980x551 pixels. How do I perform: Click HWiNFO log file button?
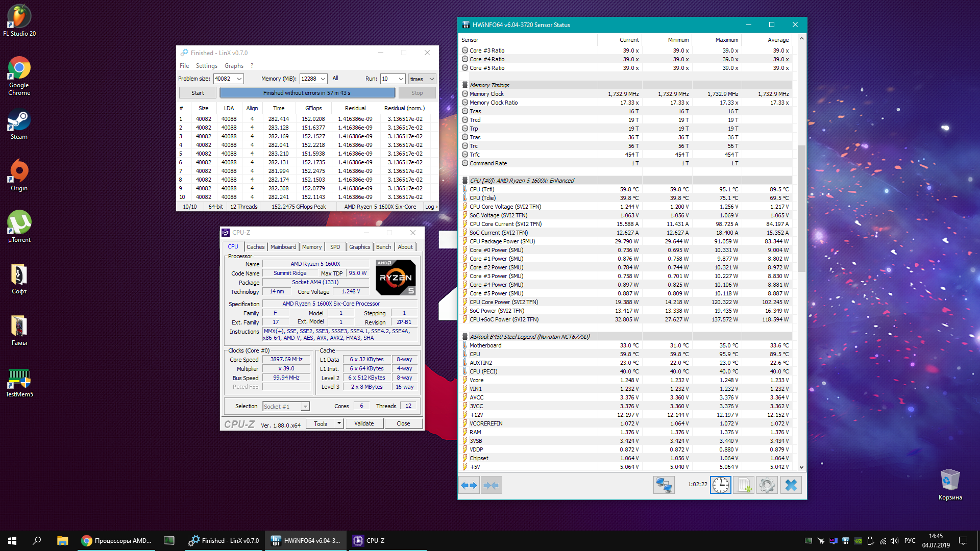744,485
